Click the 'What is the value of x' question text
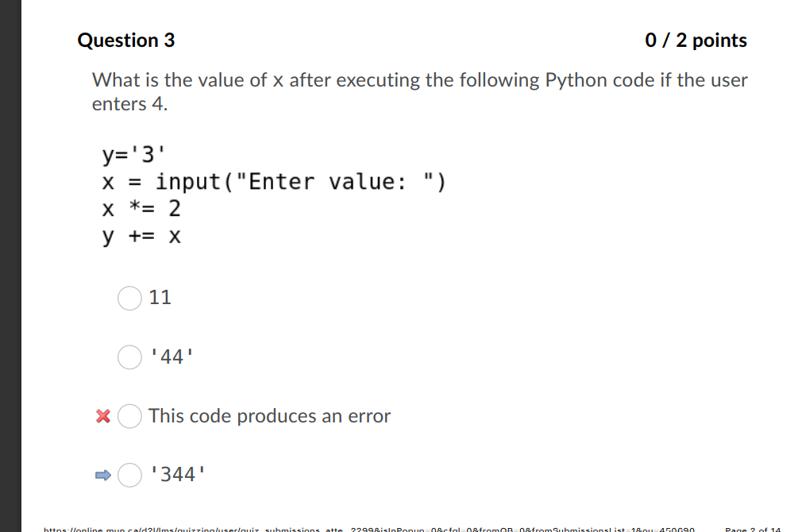The height and width of the screenshot is (532, 794). pyautogui.click(x=420, y=80)
